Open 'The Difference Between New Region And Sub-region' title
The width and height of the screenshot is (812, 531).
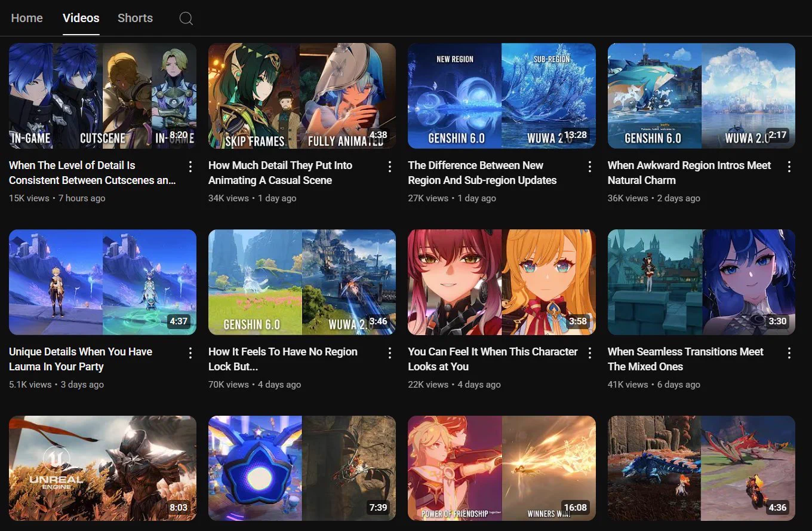[x=482, y=173]
